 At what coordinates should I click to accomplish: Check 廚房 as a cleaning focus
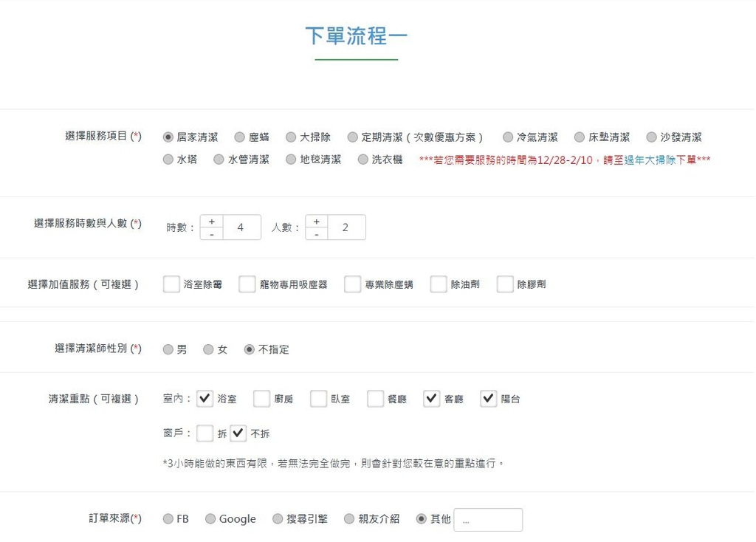261,399
